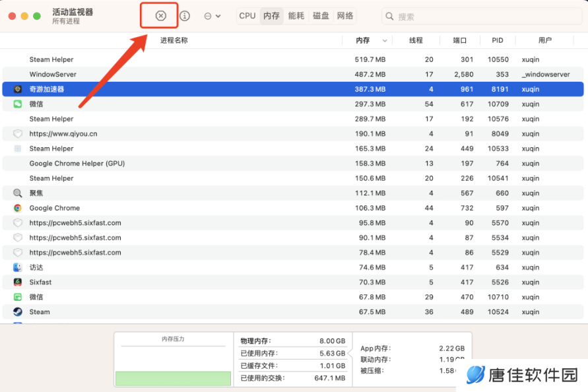Select the 内存 tab

[x=271, y=16]
